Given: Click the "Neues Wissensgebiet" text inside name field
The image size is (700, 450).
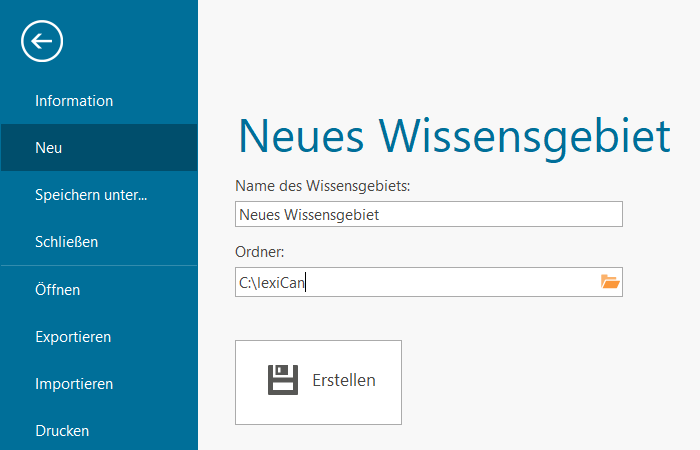Looking at the screenshot, I should (309, 214).
